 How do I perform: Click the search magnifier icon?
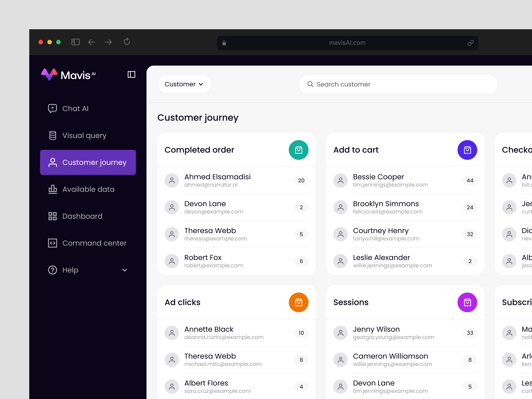[310, 84]
